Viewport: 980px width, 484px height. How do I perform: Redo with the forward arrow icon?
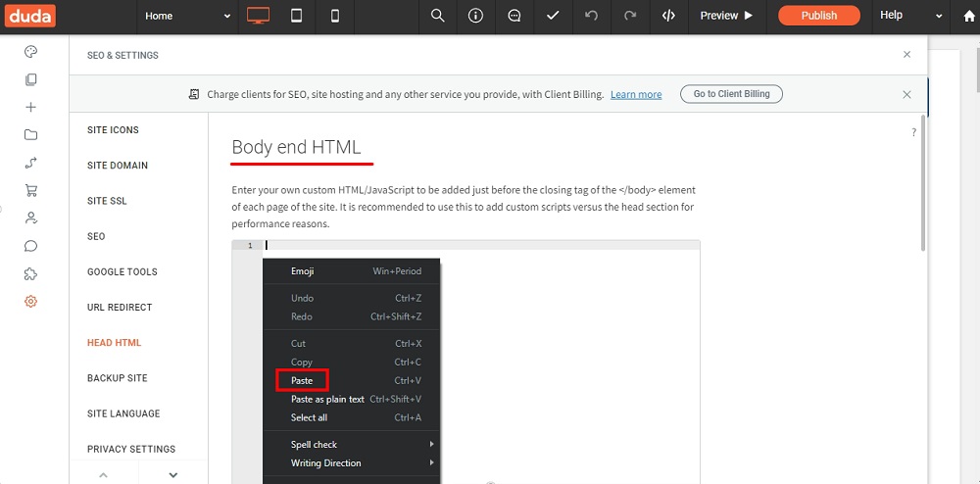pyautogui.click(x=630, y=17)
